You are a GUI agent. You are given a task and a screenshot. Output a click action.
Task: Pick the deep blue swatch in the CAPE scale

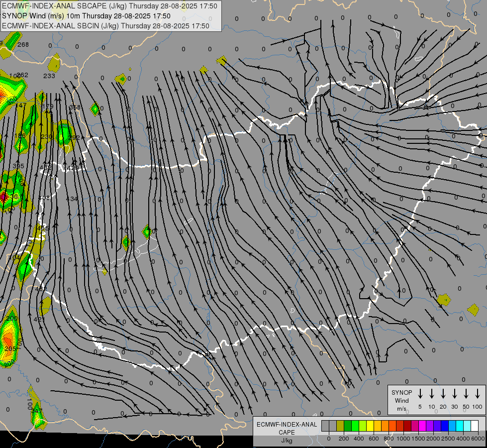(445, 426)
